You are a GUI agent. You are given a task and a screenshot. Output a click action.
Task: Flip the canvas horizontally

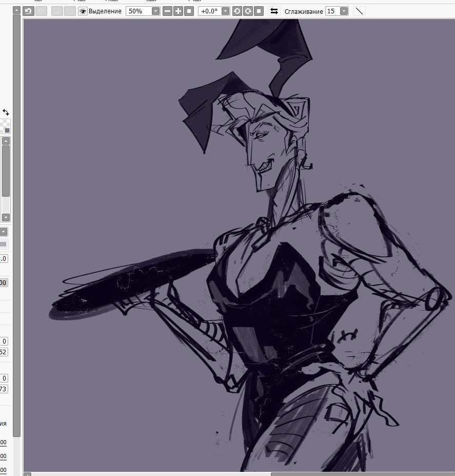click(x=274, y=11)
